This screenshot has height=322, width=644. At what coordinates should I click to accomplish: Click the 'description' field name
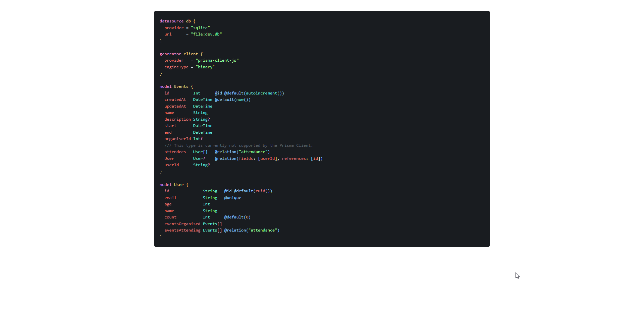(x=177, y=119)
